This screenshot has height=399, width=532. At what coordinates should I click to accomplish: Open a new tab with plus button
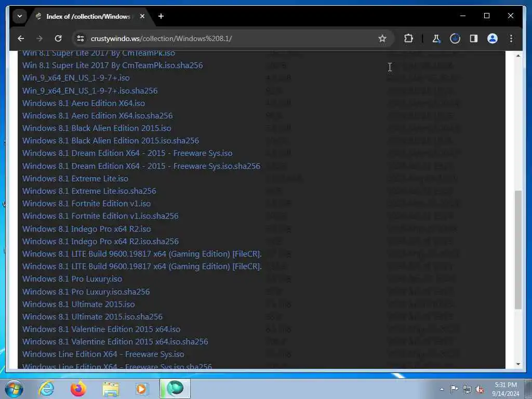[161, 16]
